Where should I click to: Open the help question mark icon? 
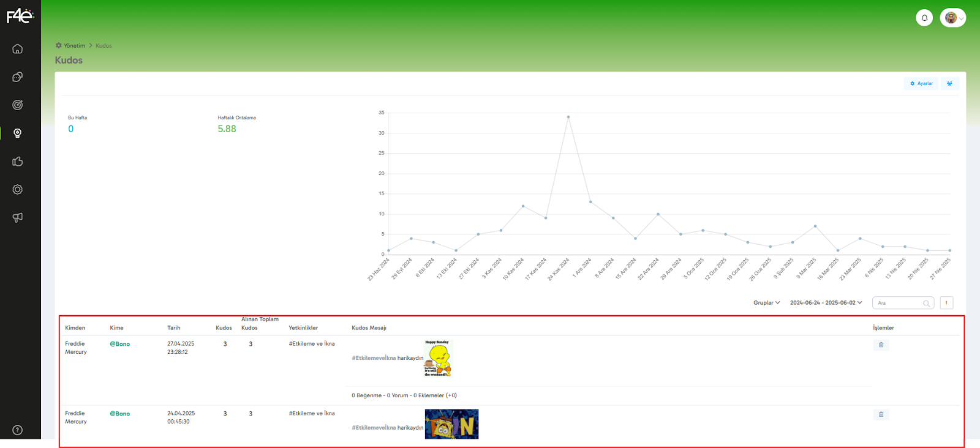click(18, 430)
